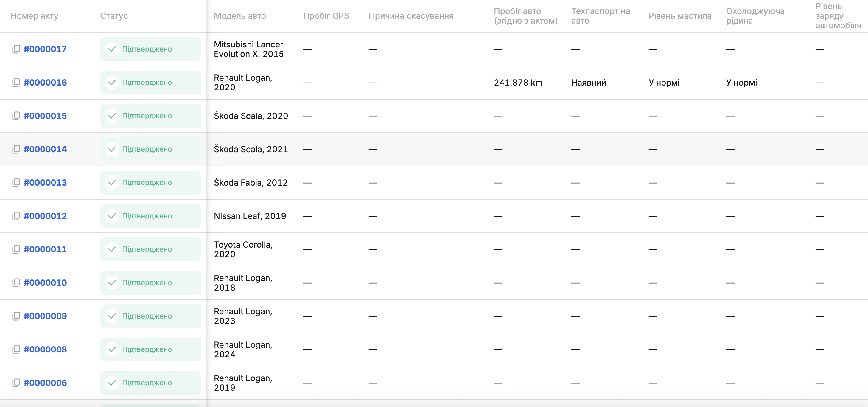Screen dimensions: 868x407
Task: Click Підтверджено status badge for #0000006
Action: pyautogui.click(x=151, y=383)
